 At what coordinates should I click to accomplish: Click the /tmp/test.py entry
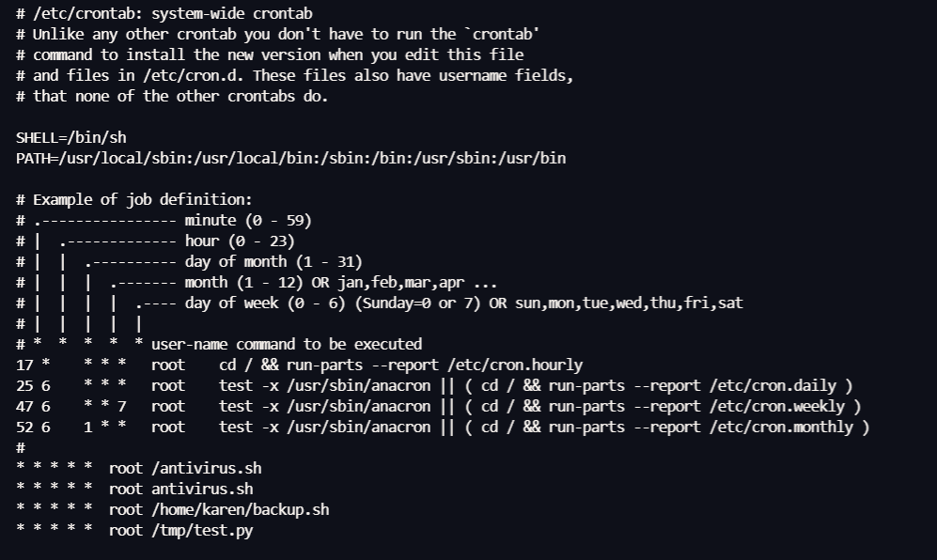pos(201,530)
